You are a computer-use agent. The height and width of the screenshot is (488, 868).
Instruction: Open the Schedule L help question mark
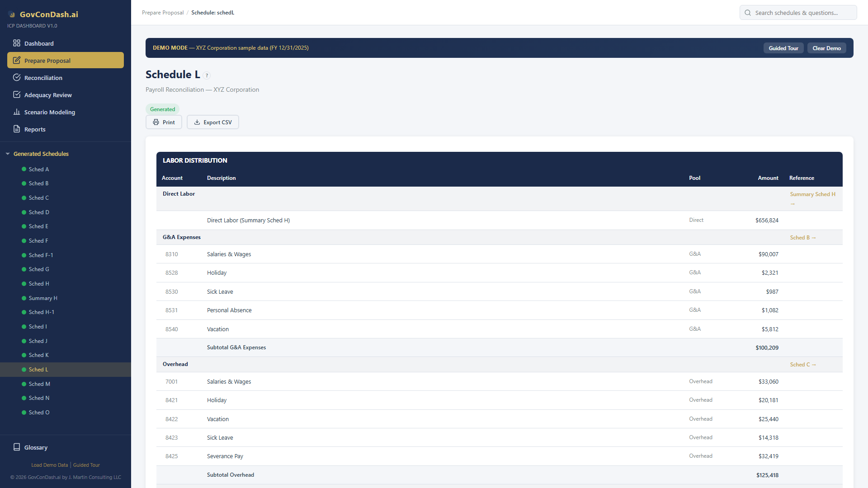(x=207, y=75)
